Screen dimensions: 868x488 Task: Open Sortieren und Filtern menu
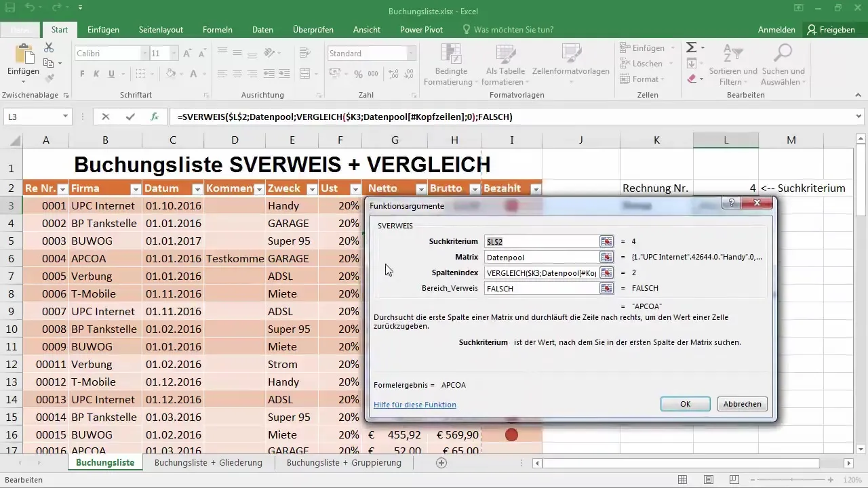point(732,65)
